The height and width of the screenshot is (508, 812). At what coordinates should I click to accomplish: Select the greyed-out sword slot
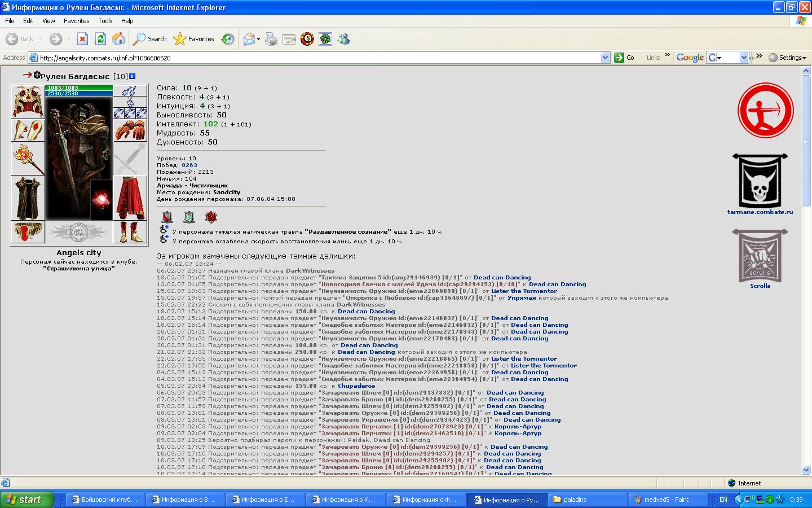tap(130, 159)
